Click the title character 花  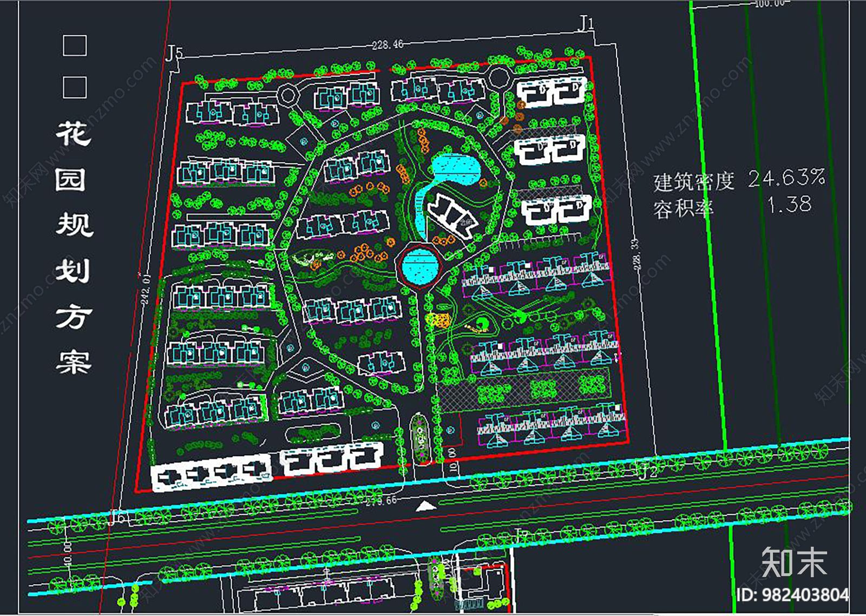click(74, 133)
